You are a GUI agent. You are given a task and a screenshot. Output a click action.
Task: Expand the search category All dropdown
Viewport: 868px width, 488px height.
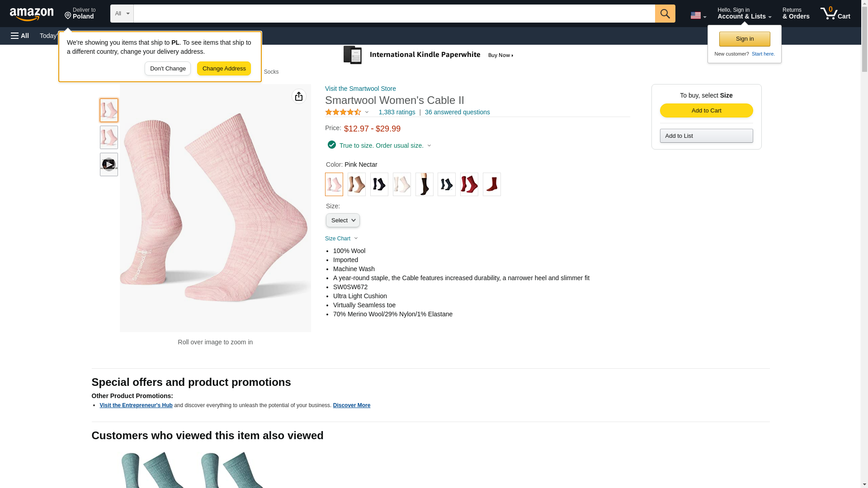click(x=122, y=14)
